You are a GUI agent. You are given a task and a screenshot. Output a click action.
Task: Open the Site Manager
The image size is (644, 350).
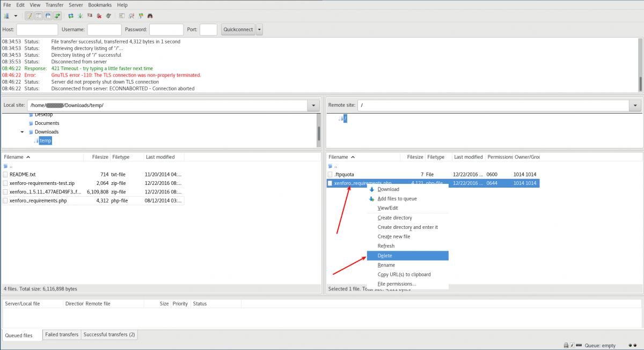point(6,16)
